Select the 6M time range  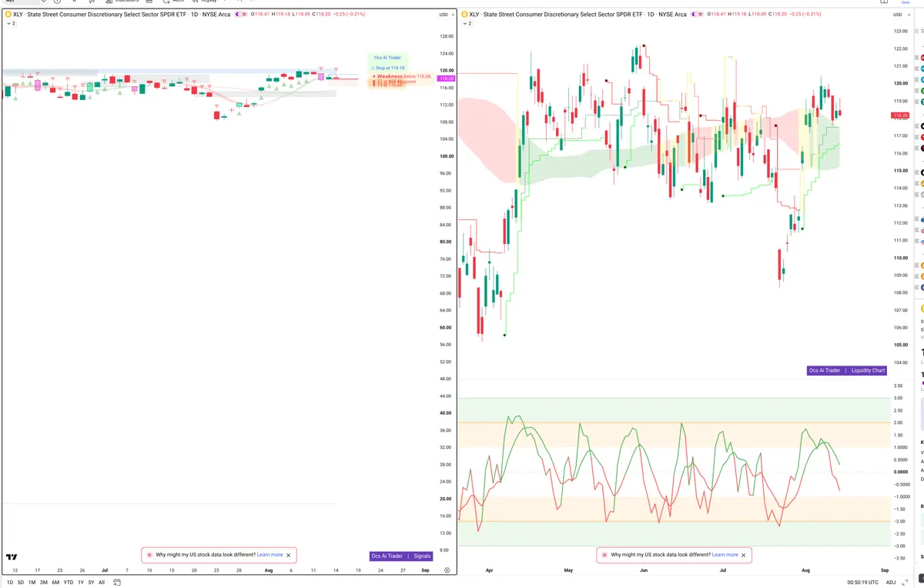(55, 583)
